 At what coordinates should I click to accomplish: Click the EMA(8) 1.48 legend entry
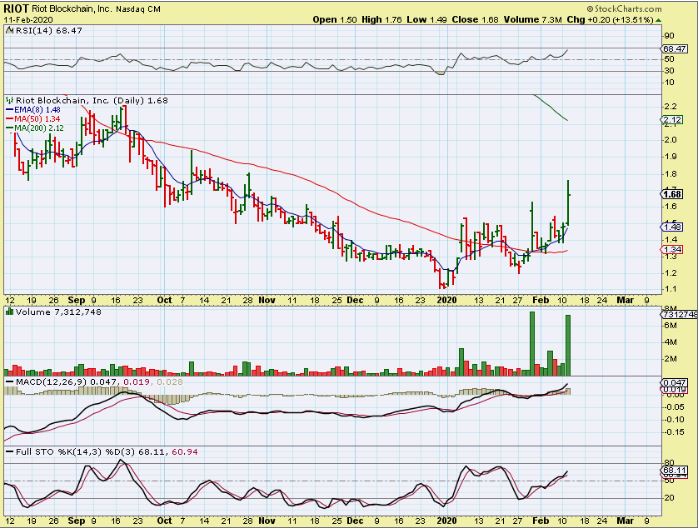(x=33, y=110)
